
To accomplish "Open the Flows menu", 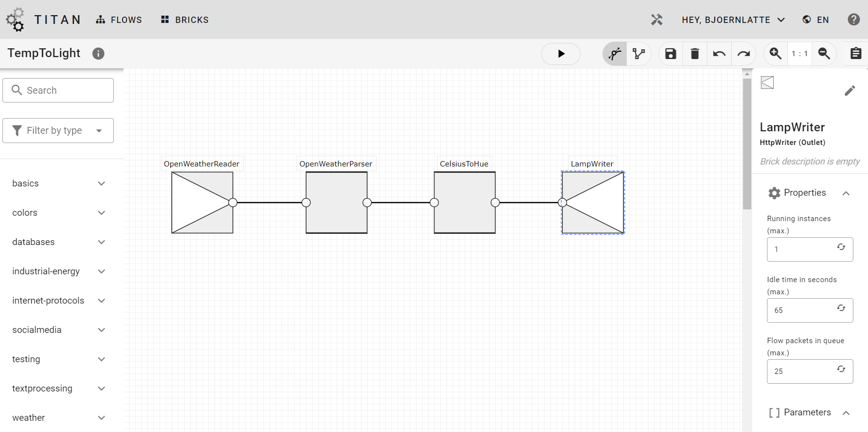I will (x=119, y=20).
